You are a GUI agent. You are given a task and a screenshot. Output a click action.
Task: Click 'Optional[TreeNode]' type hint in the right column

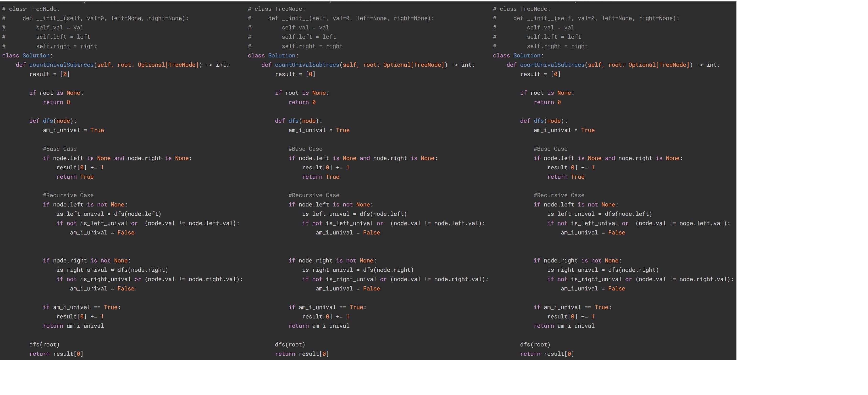[659, 65]
